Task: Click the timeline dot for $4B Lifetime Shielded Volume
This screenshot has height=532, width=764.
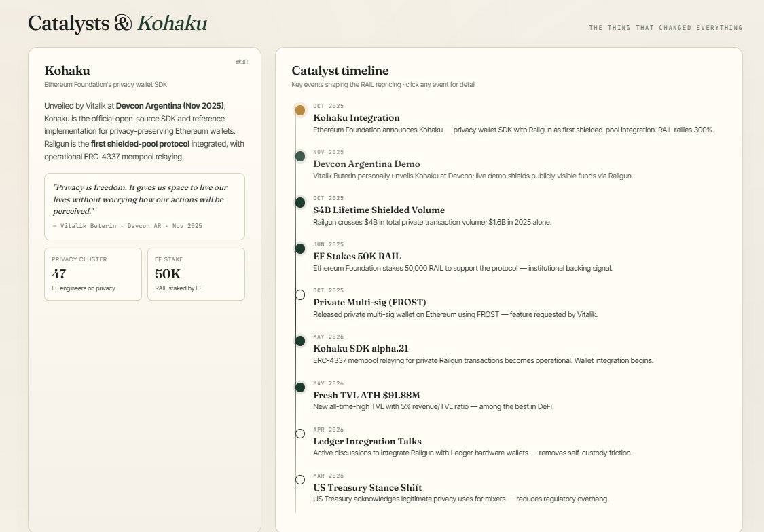Action: pyautogui.click(x=300, y=202)
